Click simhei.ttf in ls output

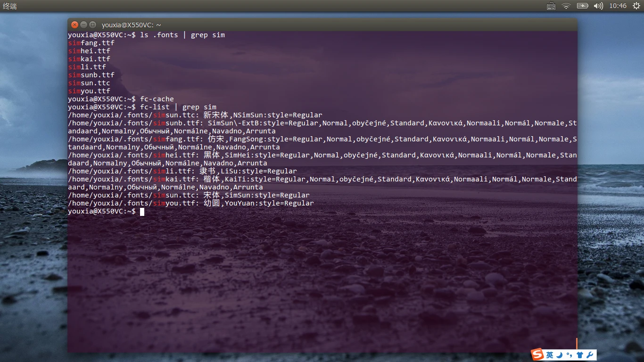tap(89, 51)
